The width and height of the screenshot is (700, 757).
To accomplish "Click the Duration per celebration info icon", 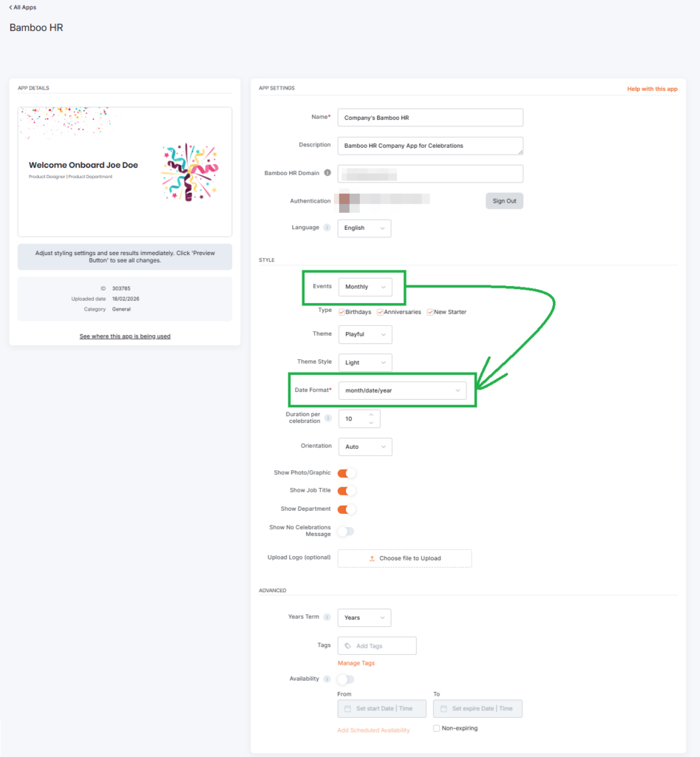I will tap(328, 418).
